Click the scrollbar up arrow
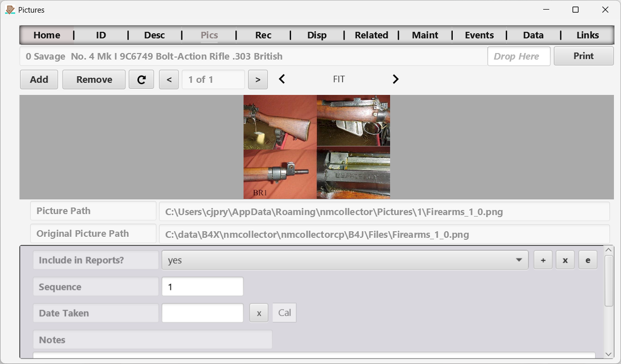The image size is (621, 364). (x=609, y=249)
